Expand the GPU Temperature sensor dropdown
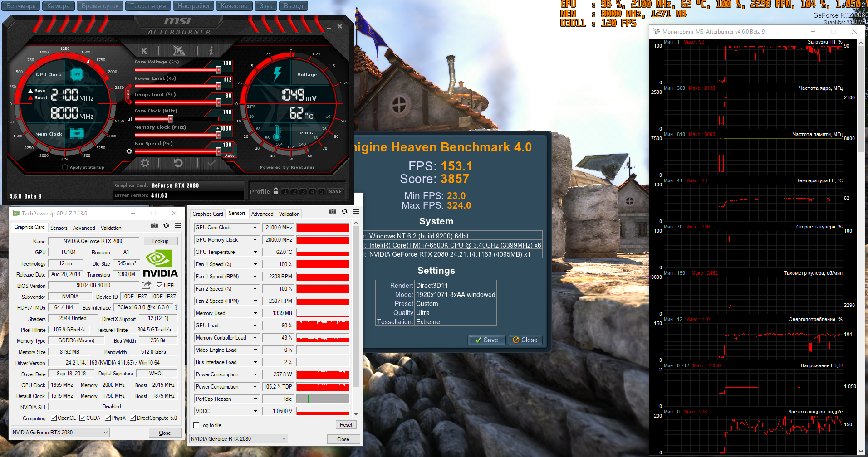868x457 pixels. (255, 252)
